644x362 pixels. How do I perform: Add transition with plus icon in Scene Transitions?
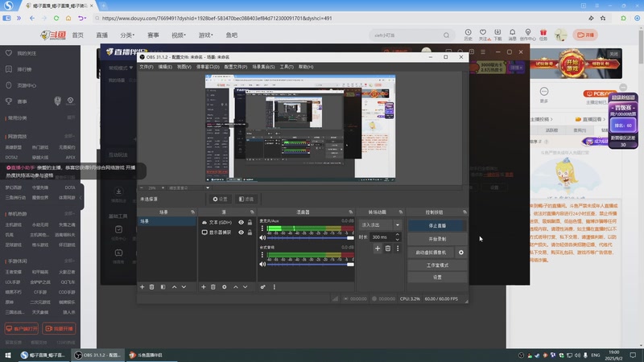coord(378,249)
